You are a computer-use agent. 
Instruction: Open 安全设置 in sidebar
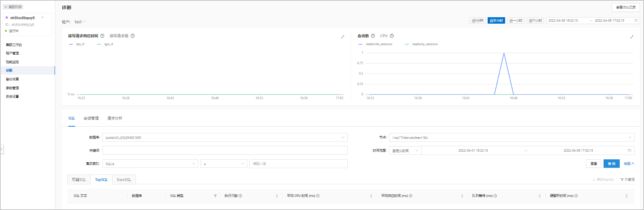(12, 96)
